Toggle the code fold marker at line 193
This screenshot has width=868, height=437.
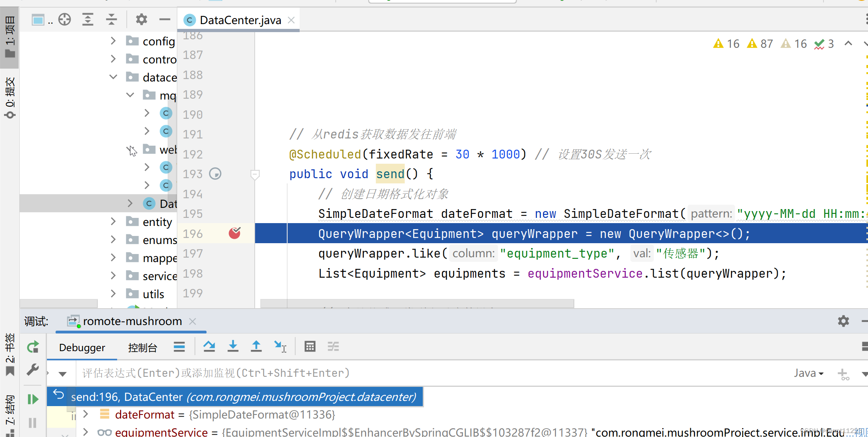pyautogui.click(x=255, y=174)
